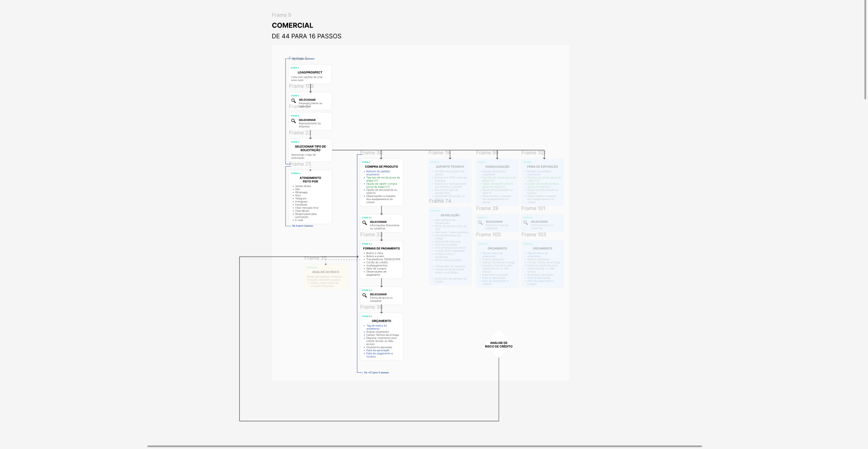Select the Selecionar Tipo de Solicitação card
The height and width of the screenshot is (449, 868).
pos(310,150)
